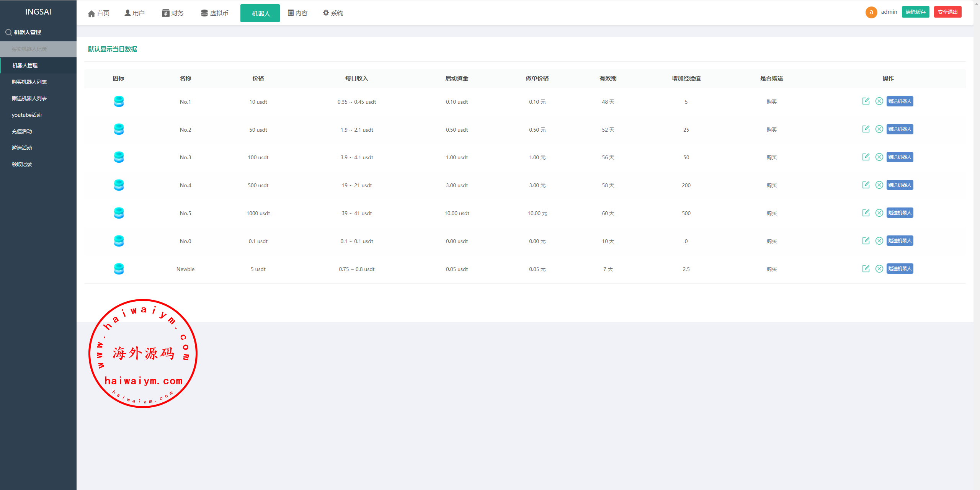
Task: Click the edit icon for Newbie robot
Action: click(x=866, y=269)
